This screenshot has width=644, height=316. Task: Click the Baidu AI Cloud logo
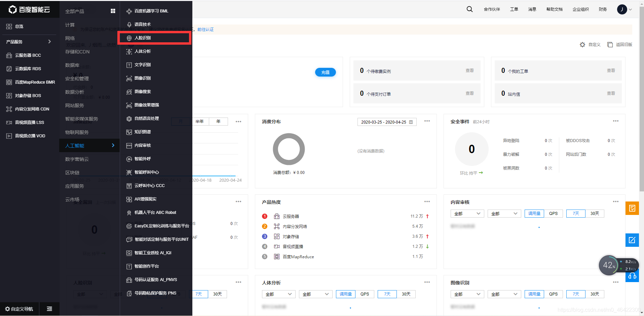click(x=29, y=9)
